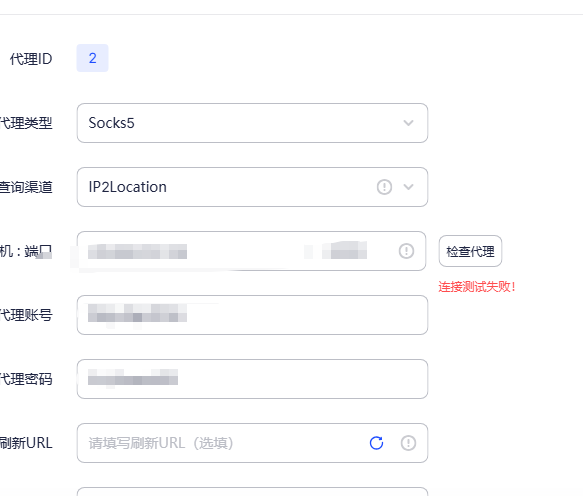Image resolution: width=583 pixels, height=496 pixels.
Task: Click the 刷新URL label text
Action: [26, 443]
